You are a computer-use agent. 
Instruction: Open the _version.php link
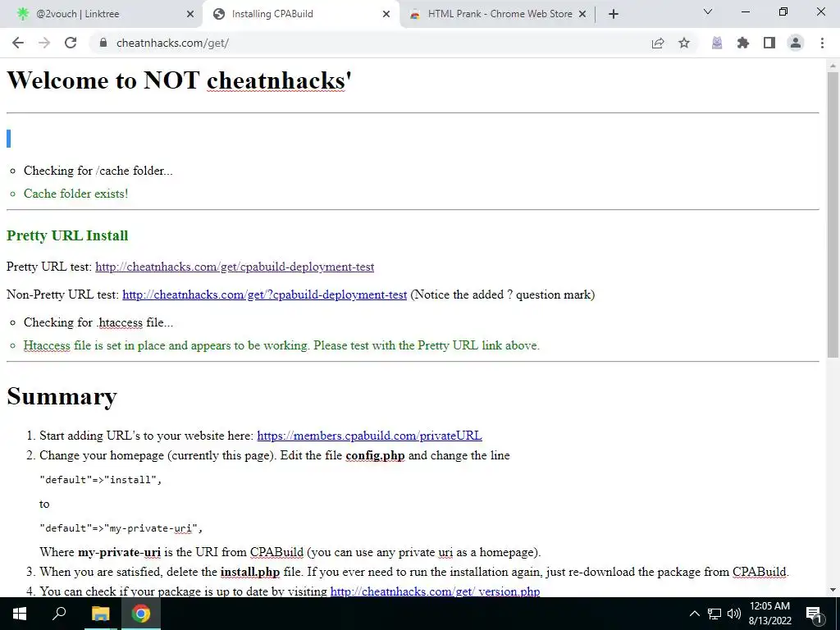coord(435,591)
